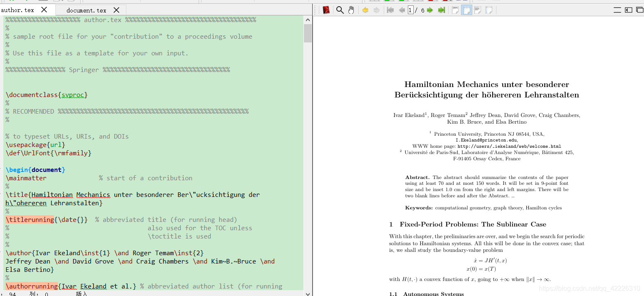644x296 pixels.
Task: Click the WWW home page URL in PDF
Action: tap(509, 147)
